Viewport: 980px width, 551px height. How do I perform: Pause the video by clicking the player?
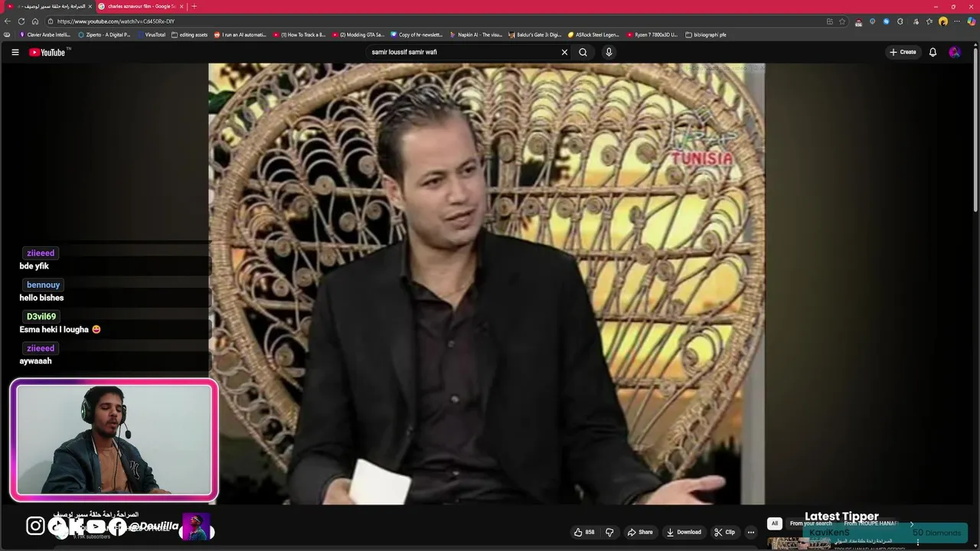pos(486,283)
